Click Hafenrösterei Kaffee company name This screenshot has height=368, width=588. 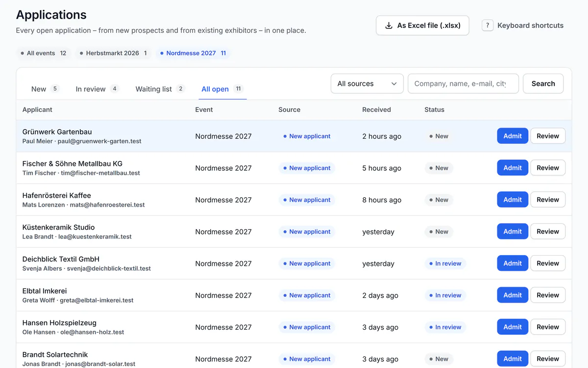tap(56, 196)
